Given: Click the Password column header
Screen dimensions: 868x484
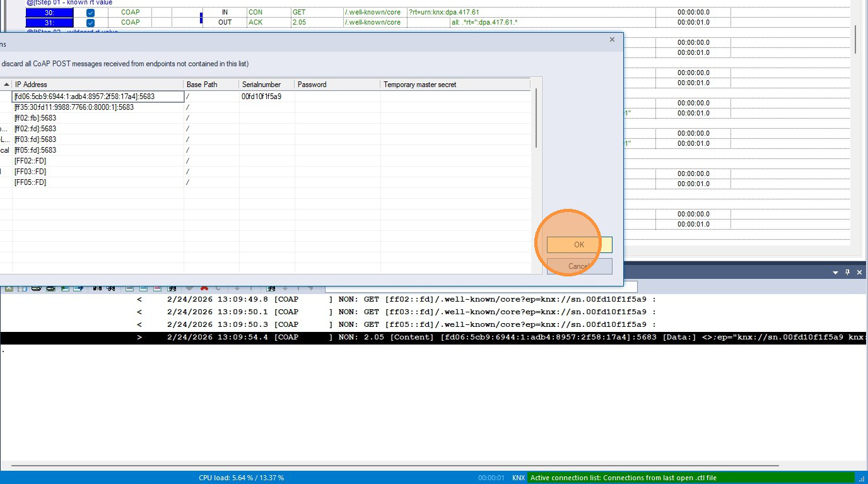Looking at the screenshot, I should [337, 85].
